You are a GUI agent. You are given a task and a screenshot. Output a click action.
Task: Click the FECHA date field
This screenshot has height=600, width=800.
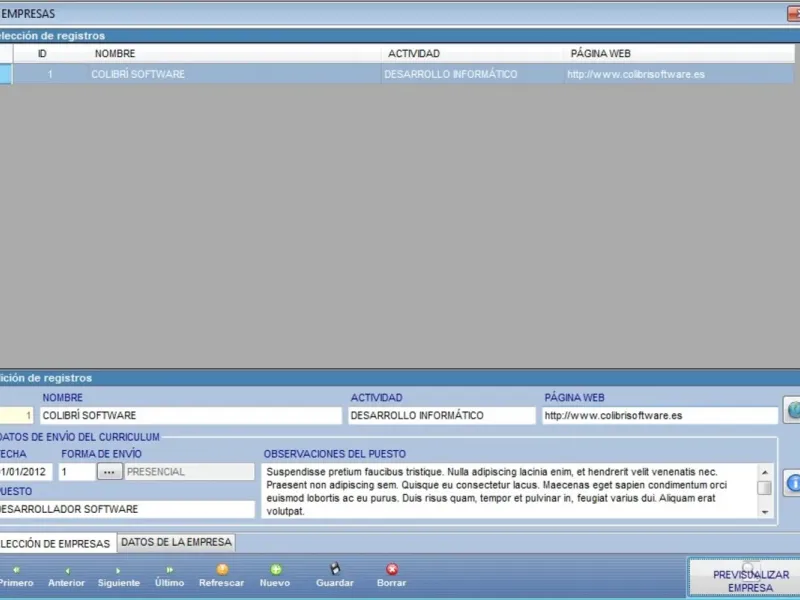(25, 472)
